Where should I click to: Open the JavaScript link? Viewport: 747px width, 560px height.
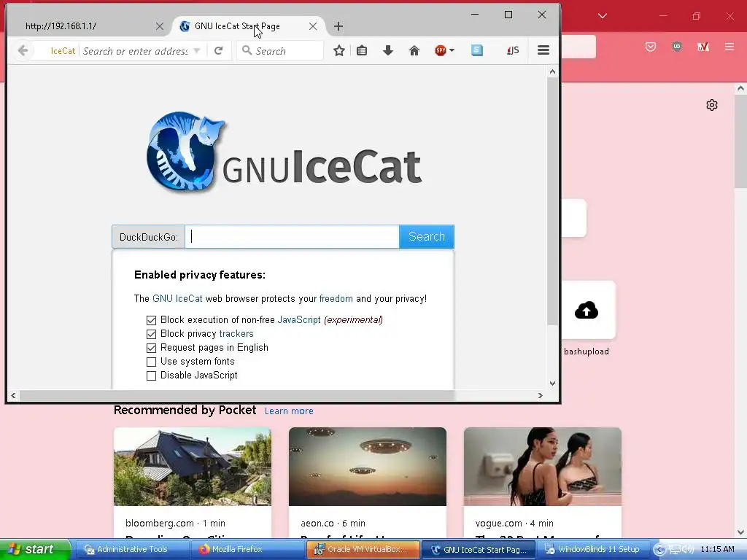point(298,319)
